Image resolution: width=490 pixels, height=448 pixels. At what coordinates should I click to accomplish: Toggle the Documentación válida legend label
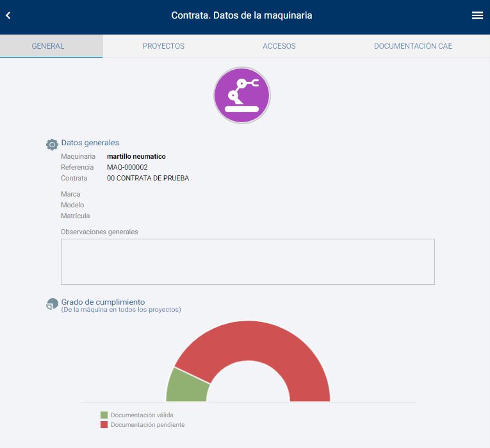click(142, 415)
